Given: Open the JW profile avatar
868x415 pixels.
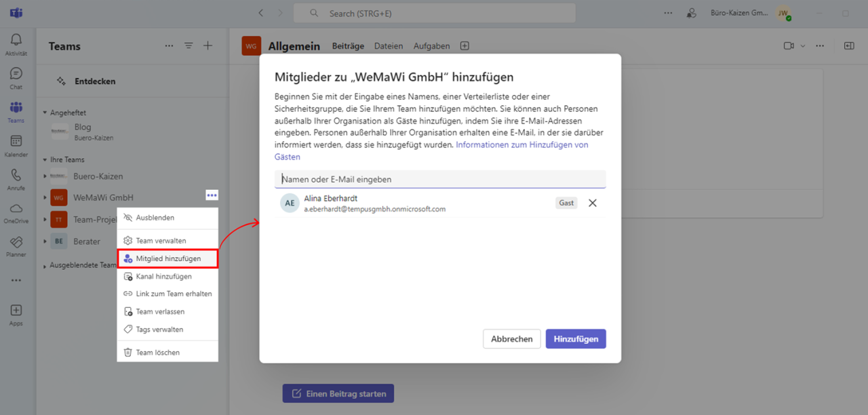Looking at the screenshot, I should click(x=783, y=13).
